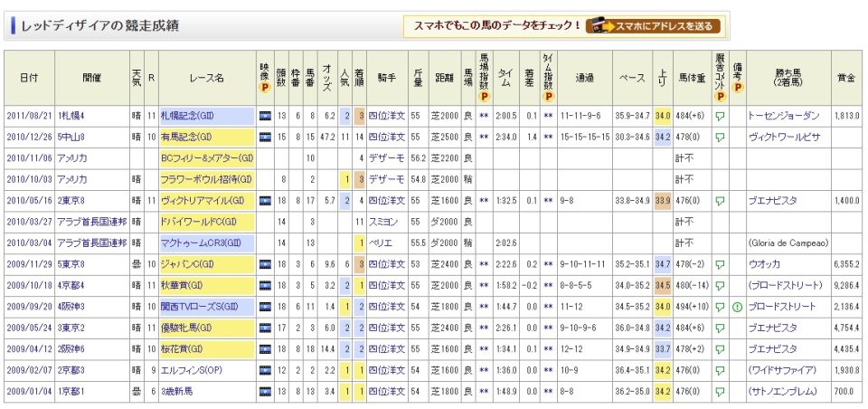Open jockey 四位洋文 link in first row
The height and width of the screenshot is (409, 868).
[386, 116]
